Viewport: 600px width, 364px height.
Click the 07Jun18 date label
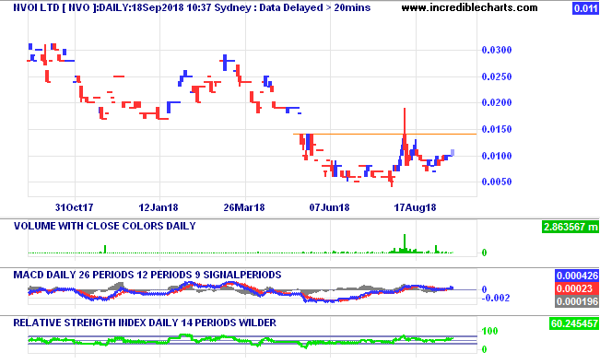coord(329,207)
